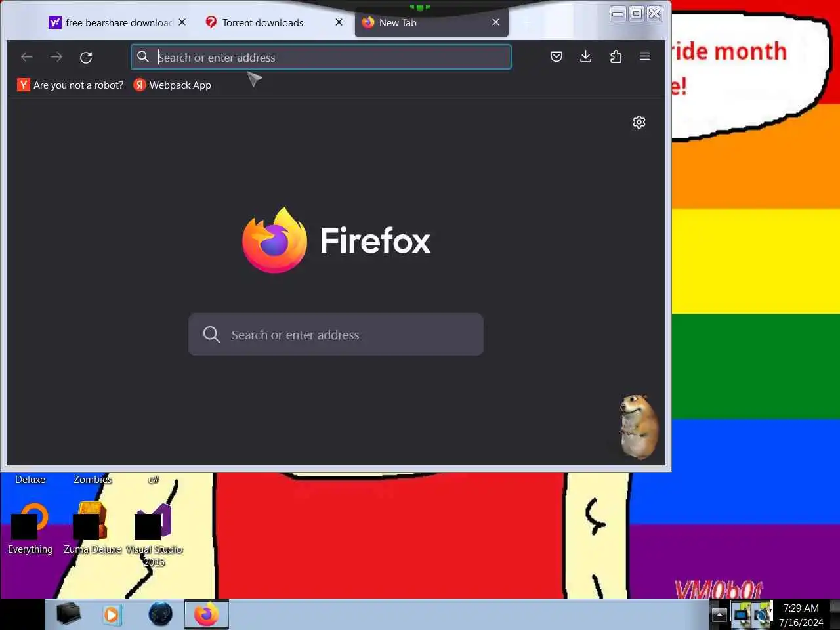Click the magnifier icon in the address bar

(x=143, y=57)
